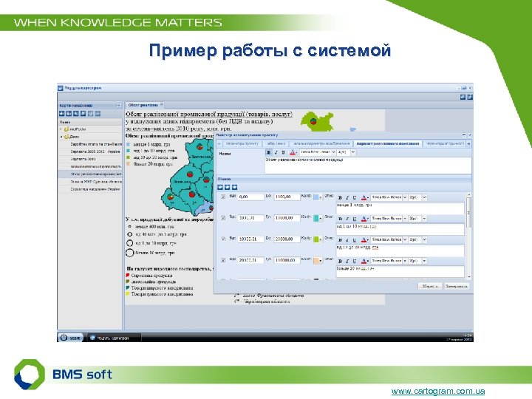The image size is (532, 399).
Task: Click first blue icon in scale toolbar
Action: coord(220,187)
